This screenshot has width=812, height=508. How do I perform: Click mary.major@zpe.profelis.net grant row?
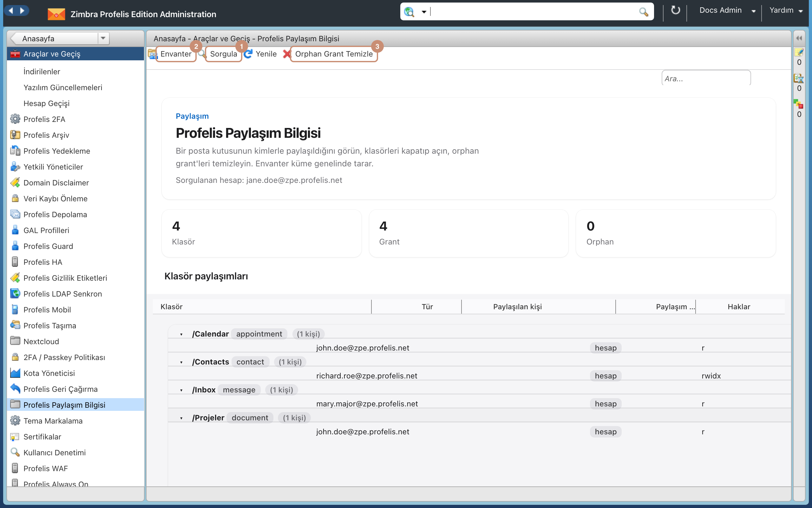479,404
